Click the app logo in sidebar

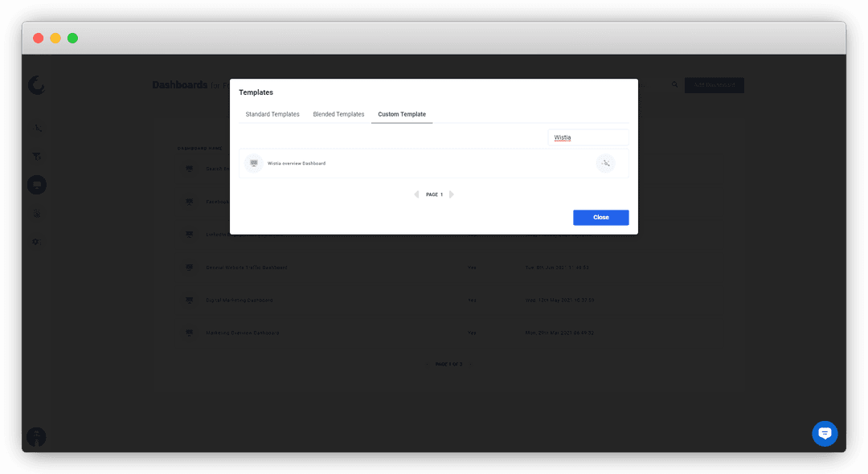(36, 85)
